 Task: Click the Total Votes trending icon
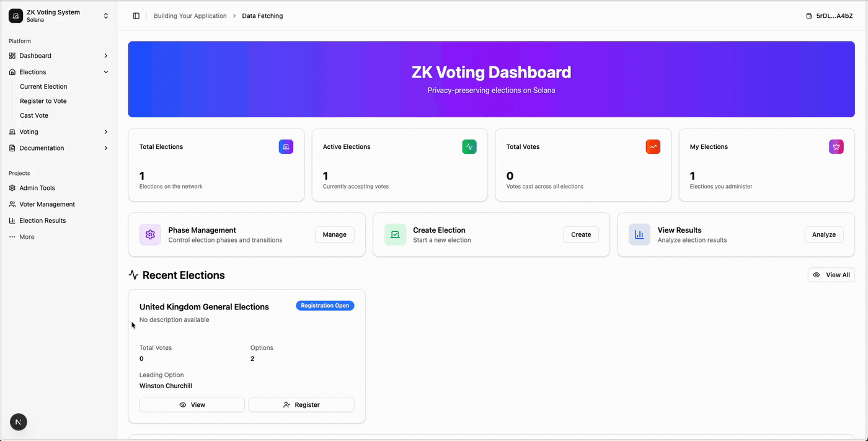(653, 147)
